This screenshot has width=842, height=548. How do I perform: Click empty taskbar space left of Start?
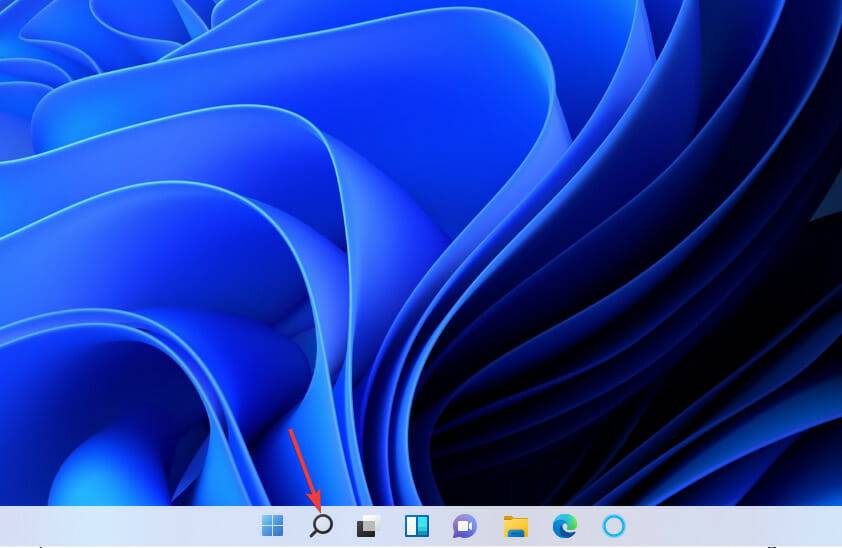pos(120,526)
